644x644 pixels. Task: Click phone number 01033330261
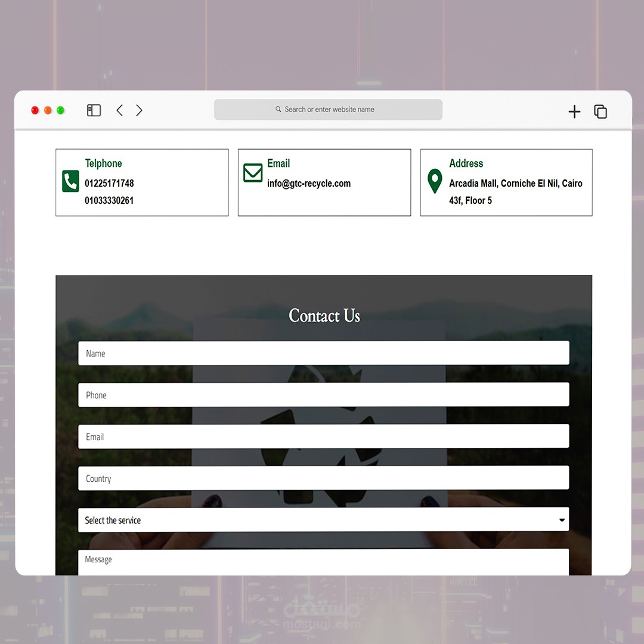click(109, 200)
